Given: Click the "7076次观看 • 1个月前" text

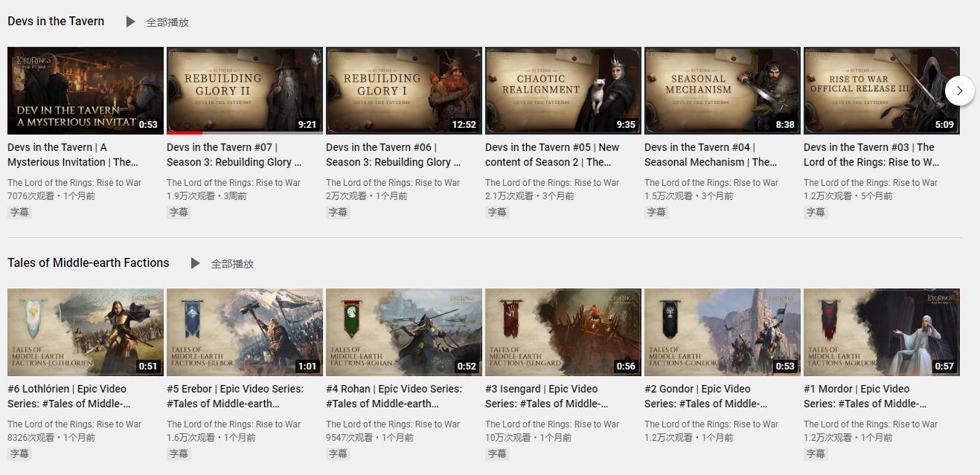Looking at the screenshot, I should [x=51, y=196].
